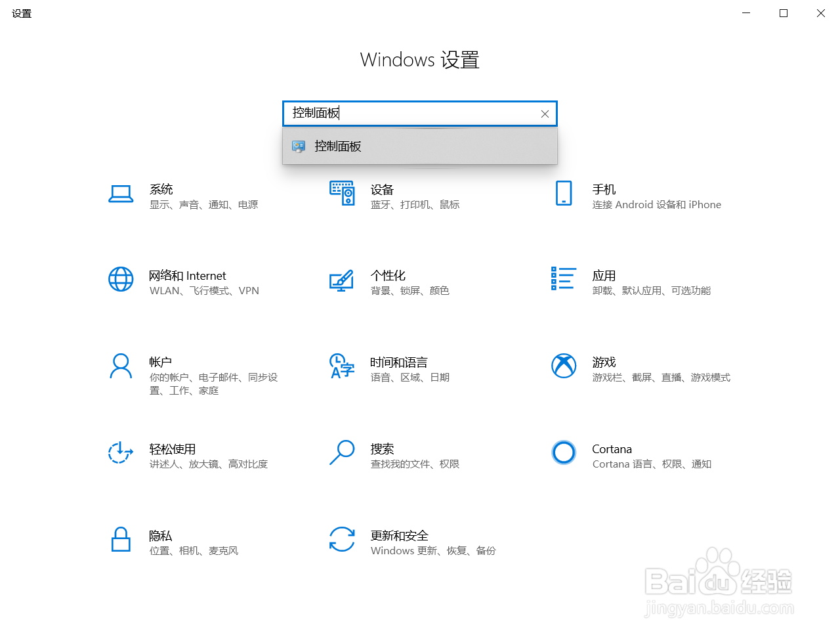This screenshot has height=637, width=840.
Task: Click inside the search field containing 控制面板
Action: [420, 114]
